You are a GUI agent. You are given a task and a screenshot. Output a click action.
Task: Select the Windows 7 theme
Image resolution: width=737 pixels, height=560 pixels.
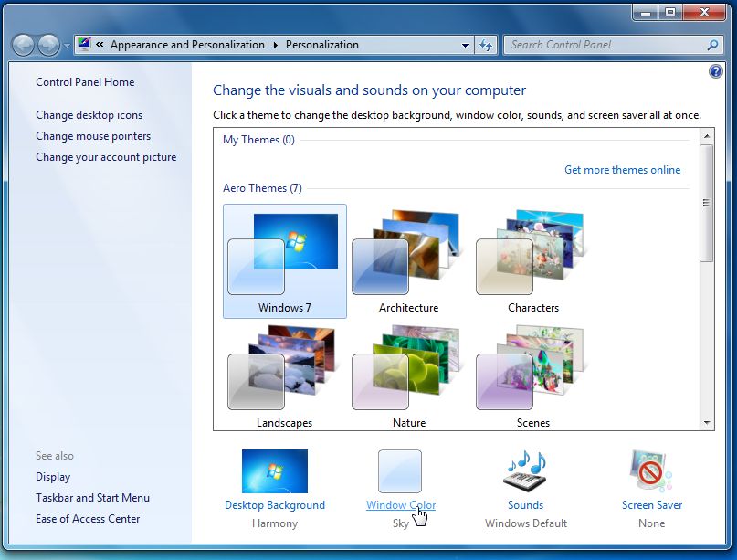[x=285, y=261]
